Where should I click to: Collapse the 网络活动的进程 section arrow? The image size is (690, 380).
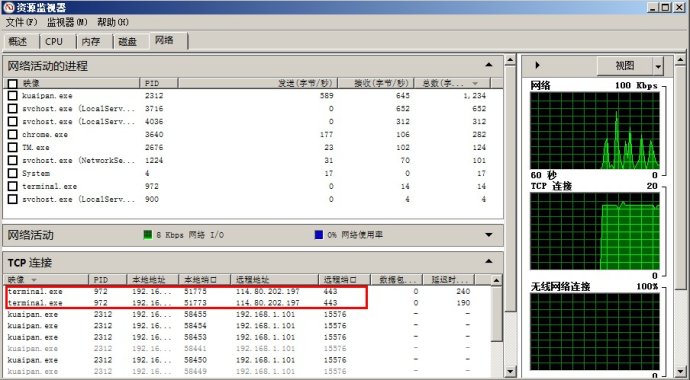[488, 65]
